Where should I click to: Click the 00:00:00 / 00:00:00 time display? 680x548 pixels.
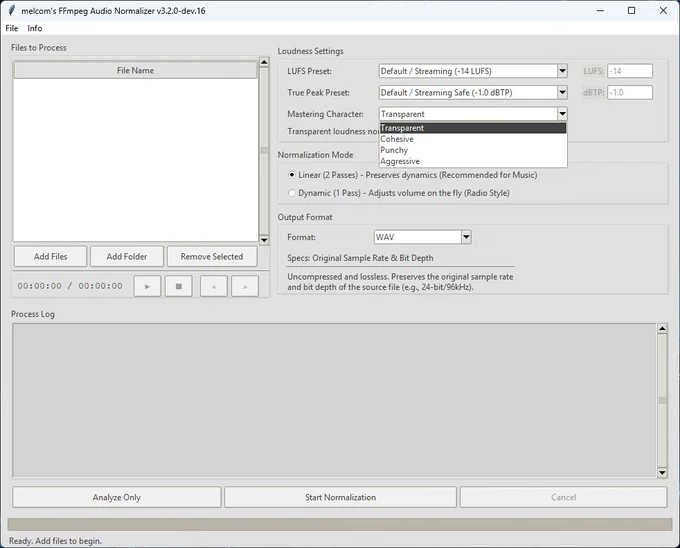pos(70,286)
